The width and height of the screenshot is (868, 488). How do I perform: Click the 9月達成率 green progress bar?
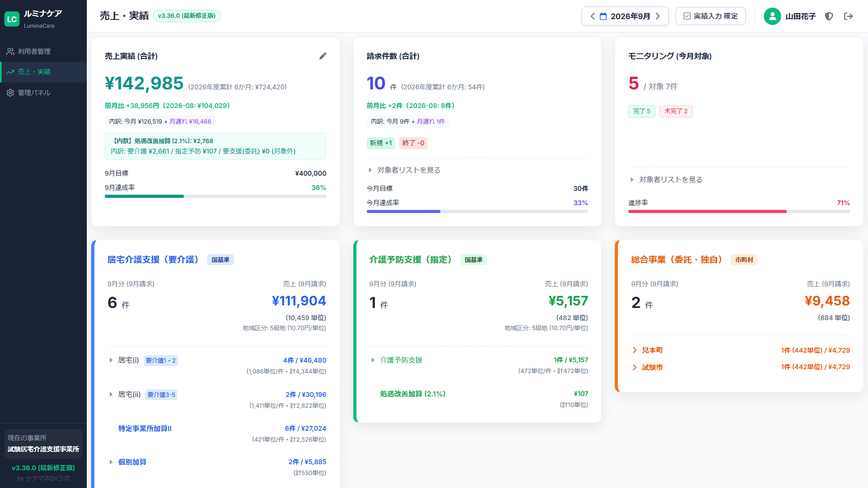point(215,196)
